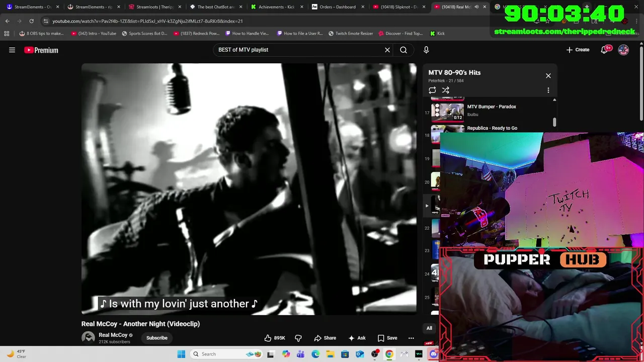Mute the Real McCoy tab audio icon
The image size is (644, 362).
pos(476,7)
